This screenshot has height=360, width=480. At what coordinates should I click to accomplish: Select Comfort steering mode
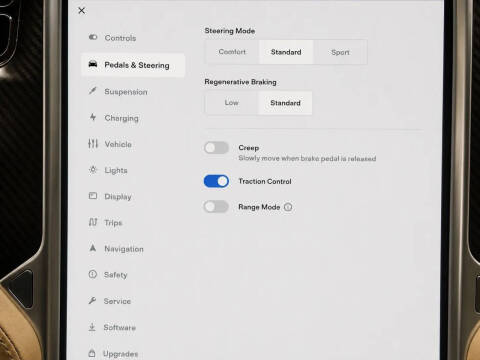tap(232, 52)
